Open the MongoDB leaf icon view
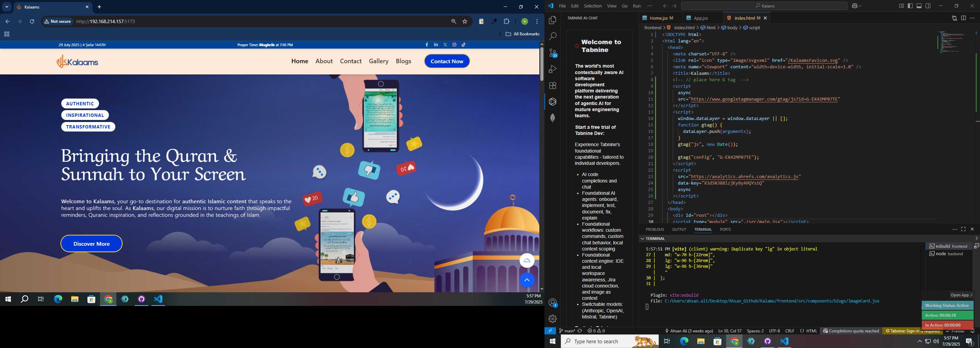 pos(552,118)
